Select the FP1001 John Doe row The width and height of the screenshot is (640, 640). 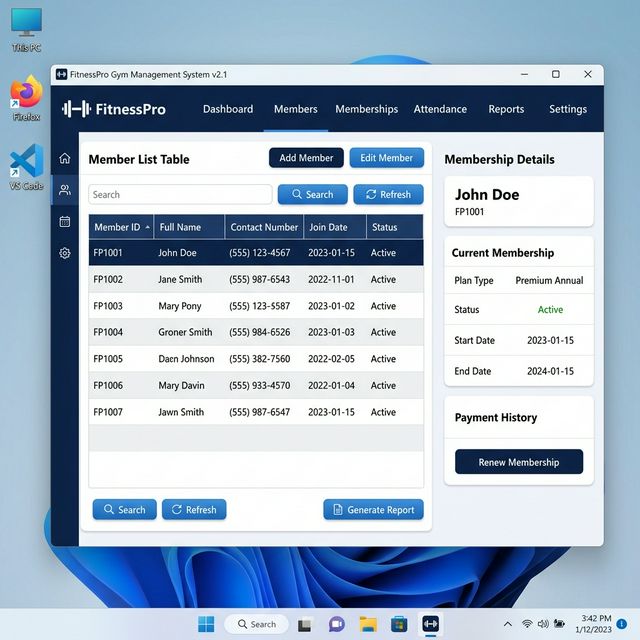click(256, 253)
